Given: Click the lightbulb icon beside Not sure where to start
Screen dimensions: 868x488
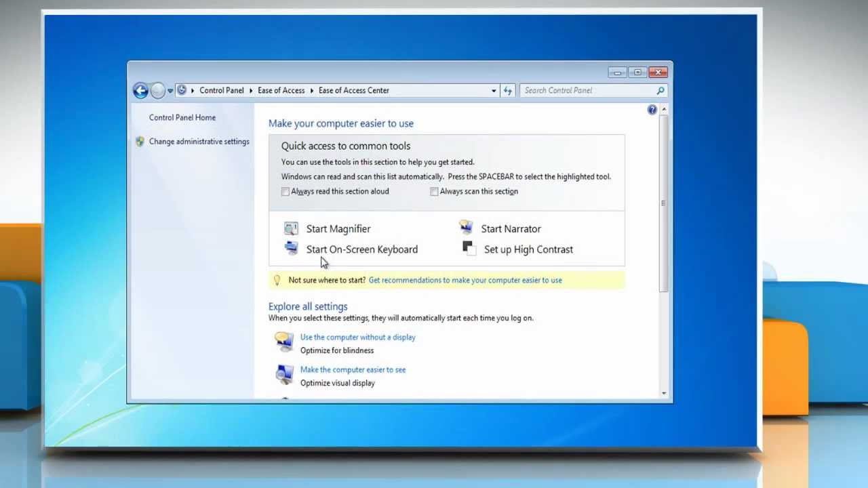Looking at the screenshot, I should [x=277, y=280].
